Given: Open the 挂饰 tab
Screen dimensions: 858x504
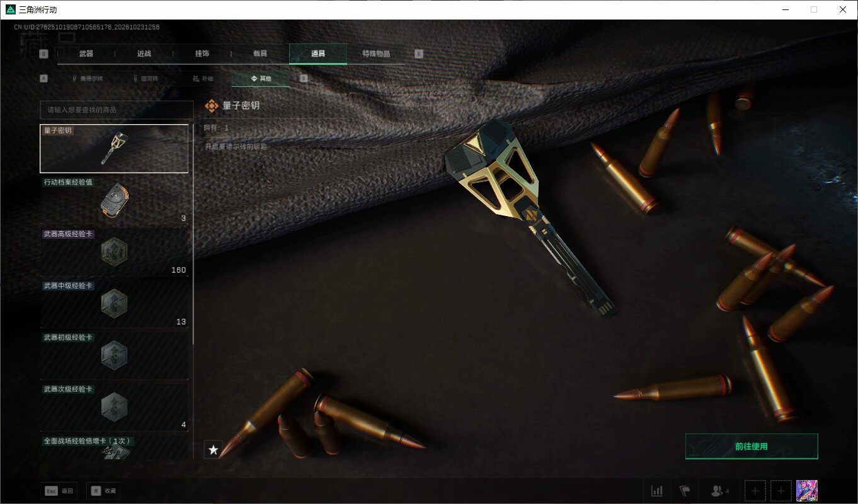Looking at the screenshot, I should pyautogui.click(x=202, y=54).
